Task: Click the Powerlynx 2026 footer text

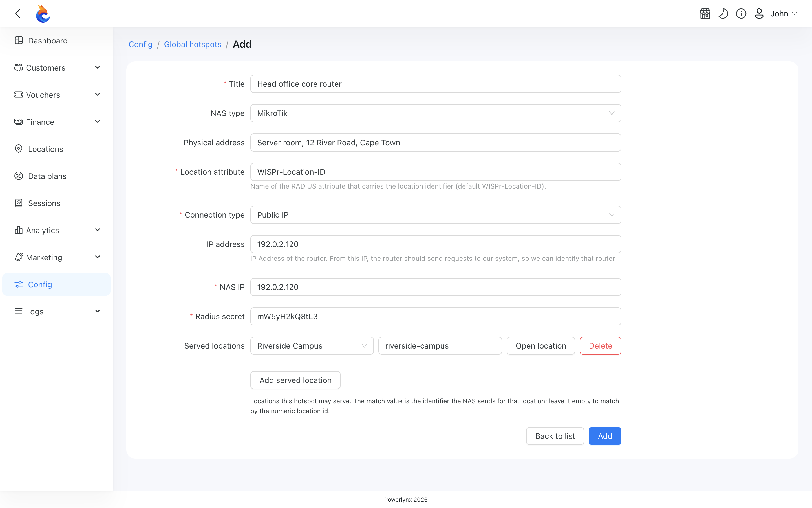Action: coord(406,499)
